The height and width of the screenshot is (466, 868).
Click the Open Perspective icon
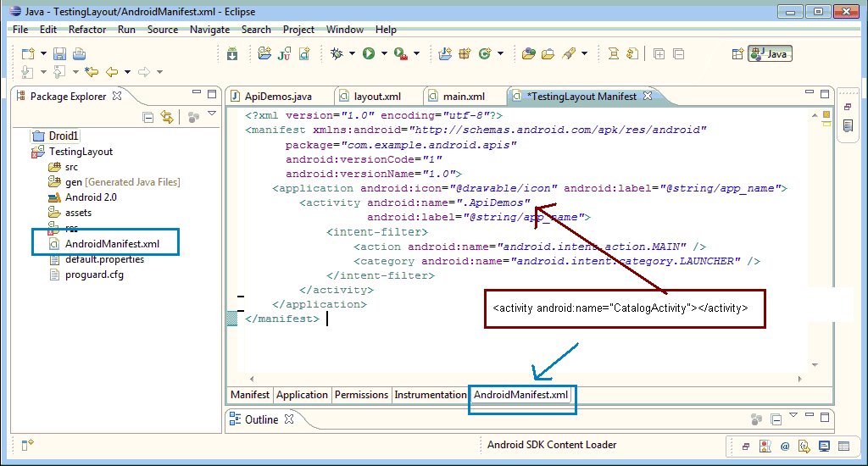[737, 53]
